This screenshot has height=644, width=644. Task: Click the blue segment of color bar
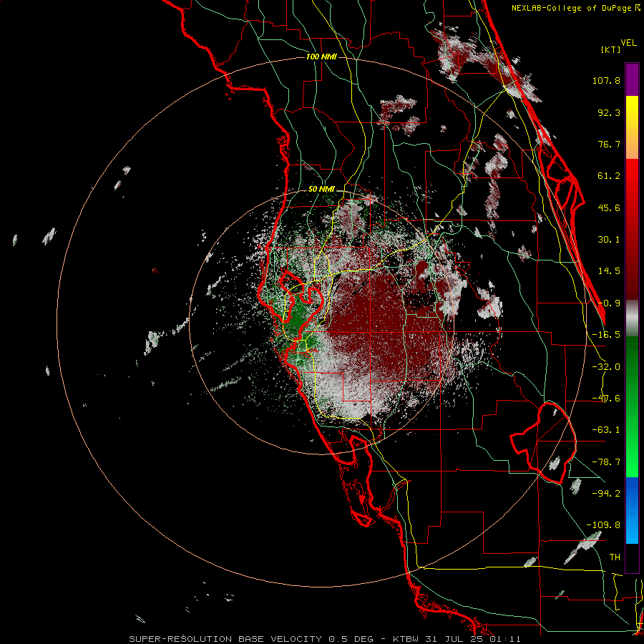tap(632, 510)
